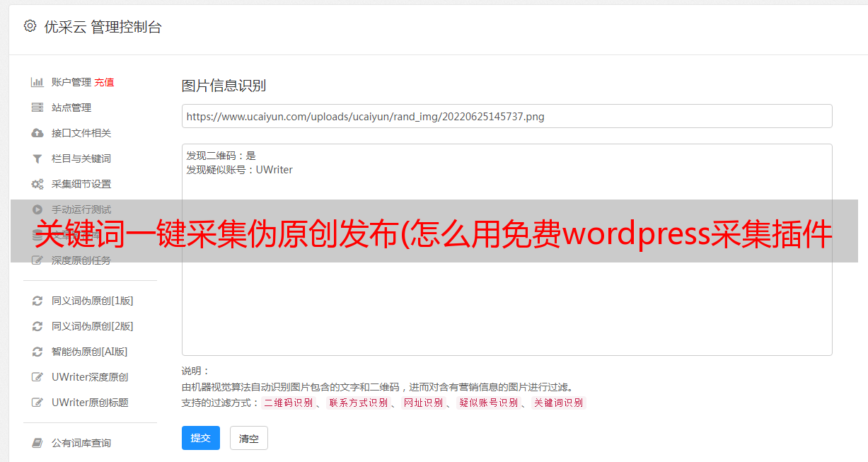Click the filter funnel icon for 栏目与关键词

[37, 158]
